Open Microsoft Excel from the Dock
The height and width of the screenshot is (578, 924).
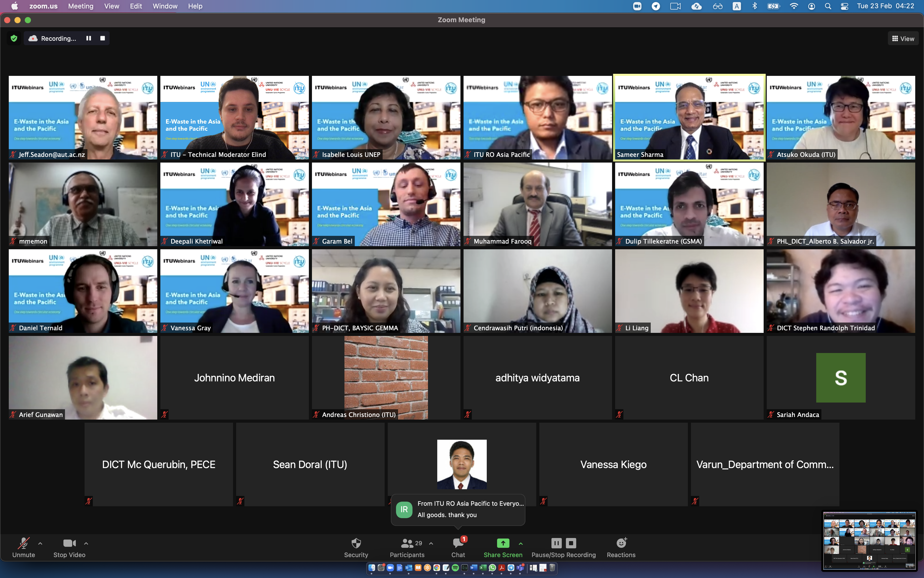pos(483,568)
